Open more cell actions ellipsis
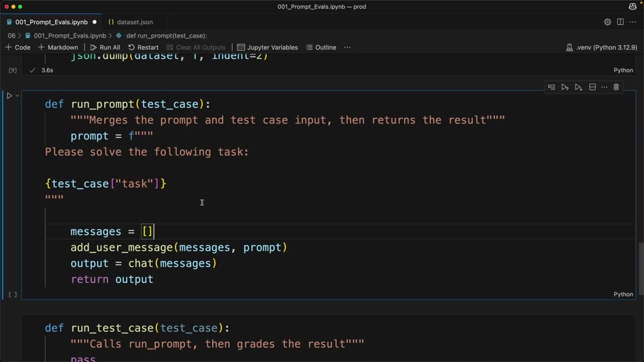Screen dimensions: 644x362 pos(604,87)
